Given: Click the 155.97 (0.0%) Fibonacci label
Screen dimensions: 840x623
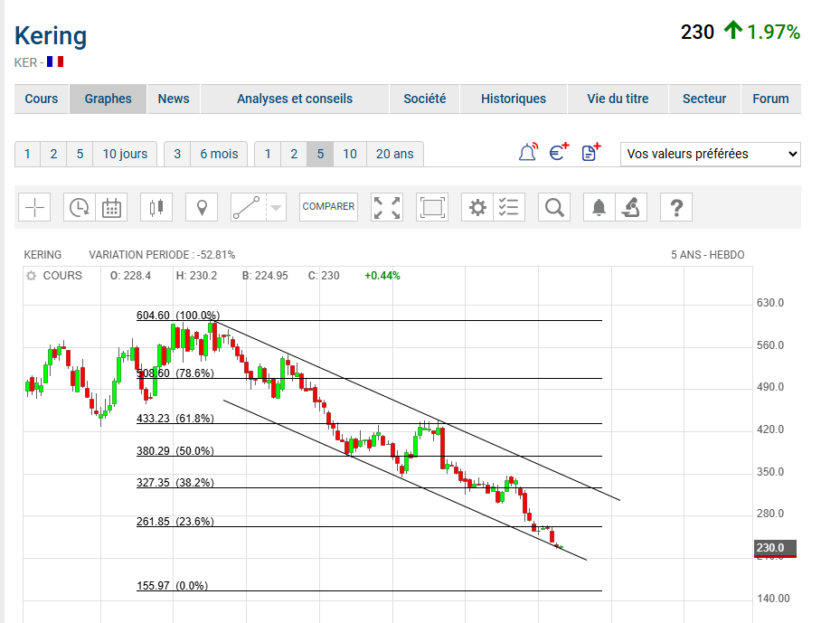Looking at the screenshot, I should (172, 586).
